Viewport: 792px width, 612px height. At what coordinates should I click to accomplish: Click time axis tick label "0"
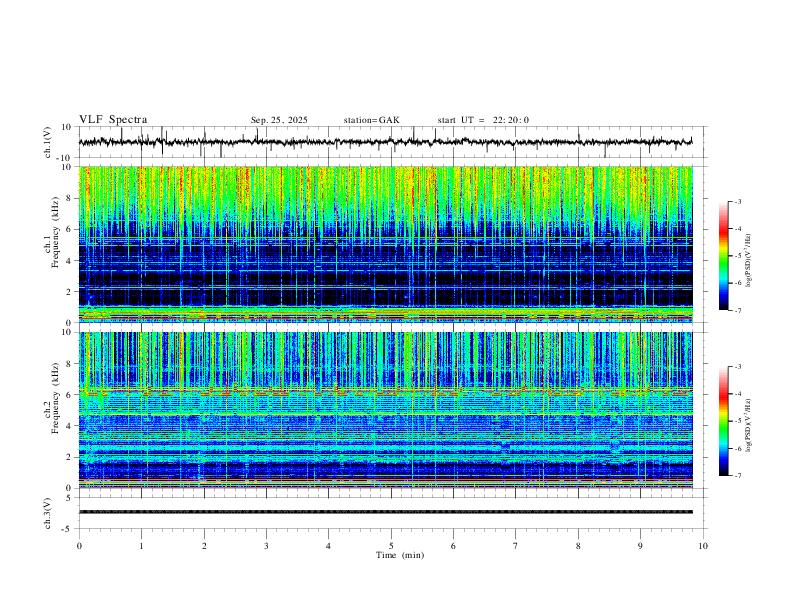(79, 546)
